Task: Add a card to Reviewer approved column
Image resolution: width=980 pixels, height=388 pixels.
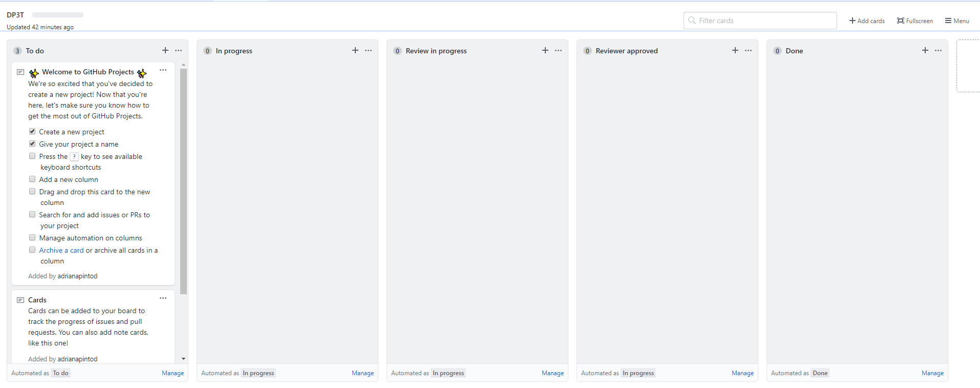Action: [x=735, y=50]
